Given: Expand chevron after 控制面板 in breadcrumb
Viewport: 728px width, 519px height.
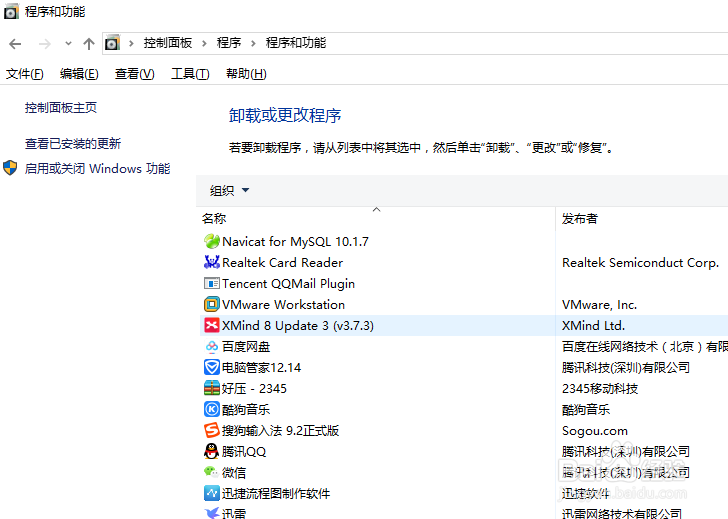Looking at the screenshot, I should 204,43.
